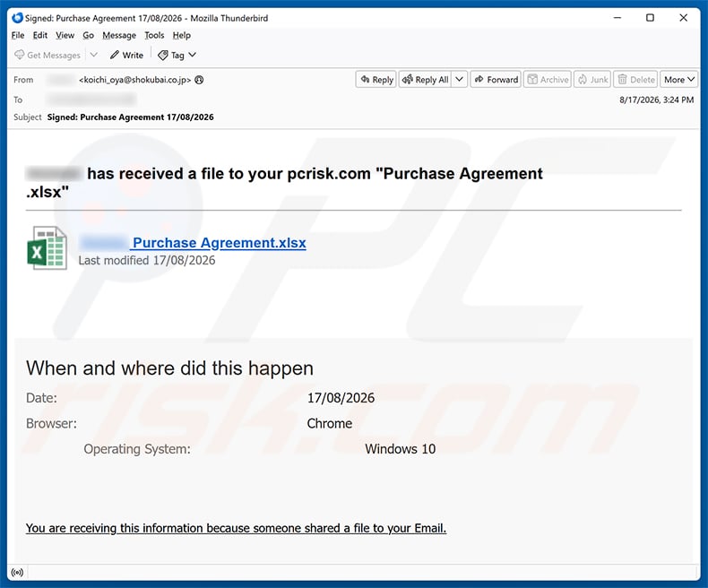Click sender address koichi_oya@shokubai.co.jp
708x588 pixels.
point(135,80)
